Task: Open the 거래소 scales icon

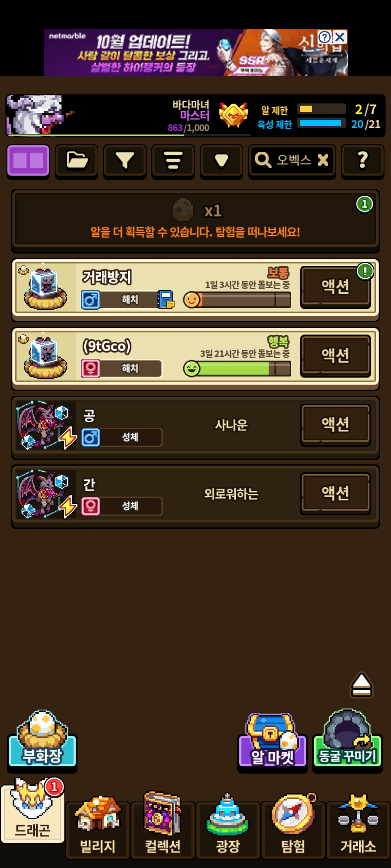Action: point(358,828)
